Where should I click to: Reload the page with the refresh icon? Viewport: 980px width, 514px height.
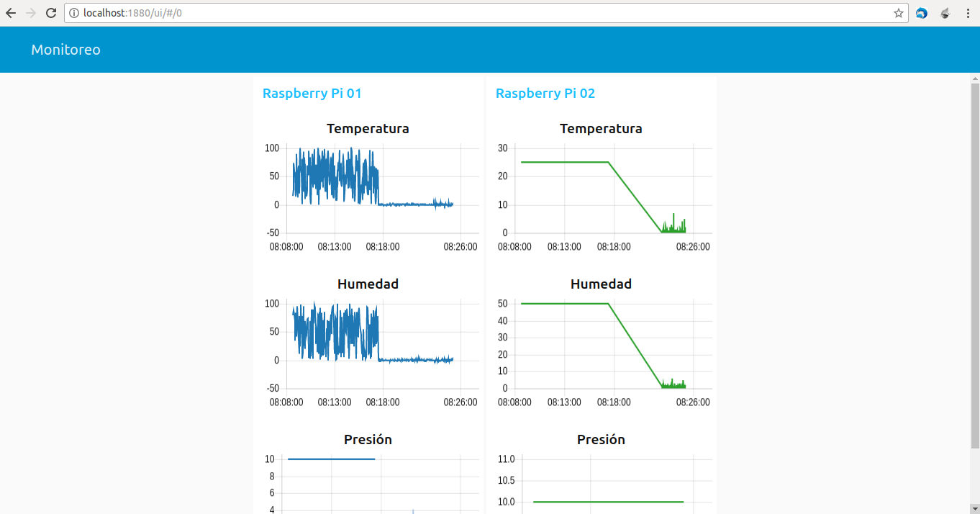51,13
